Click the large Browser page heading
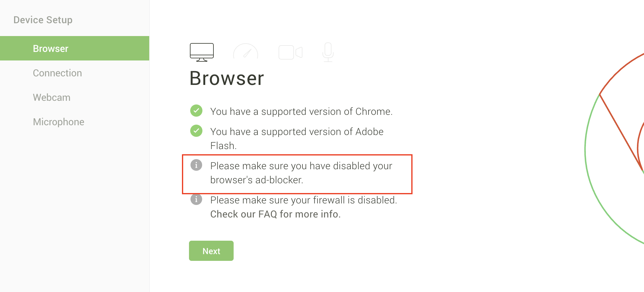This screenshot has height=292, width=644. (227, 78)
